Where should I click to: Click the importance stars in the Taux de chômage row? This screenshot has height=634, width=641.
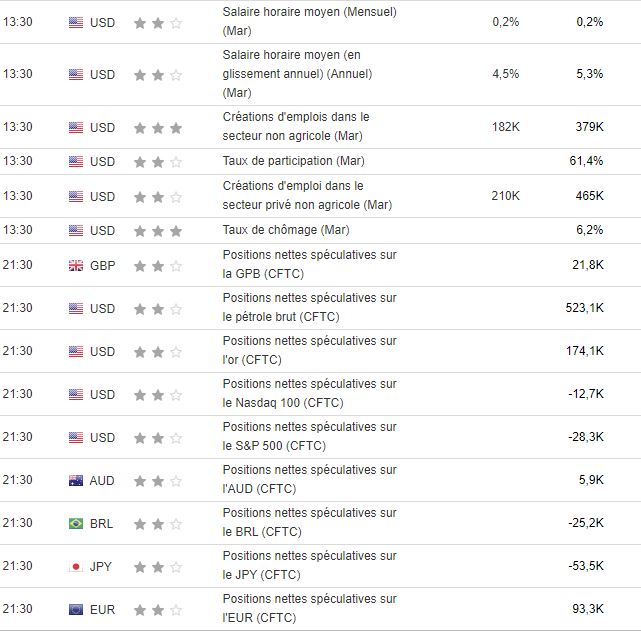point(158,230)
